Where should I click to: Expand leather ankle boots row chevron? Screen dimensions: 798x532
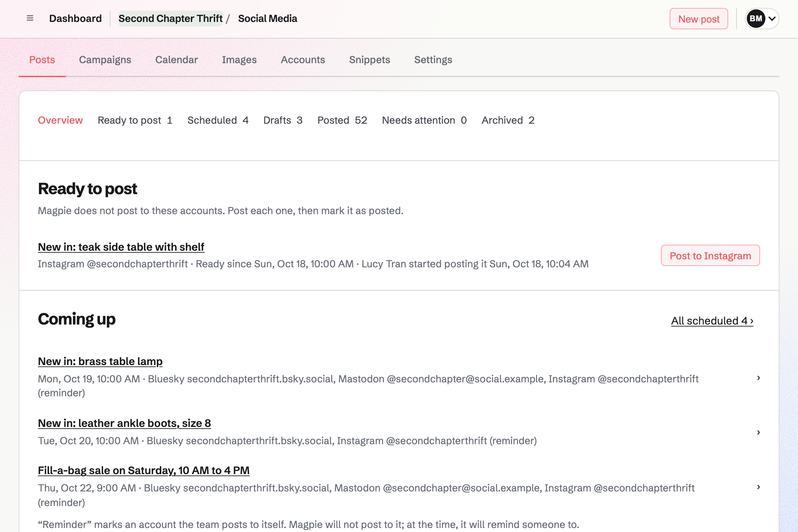(758, 432)
